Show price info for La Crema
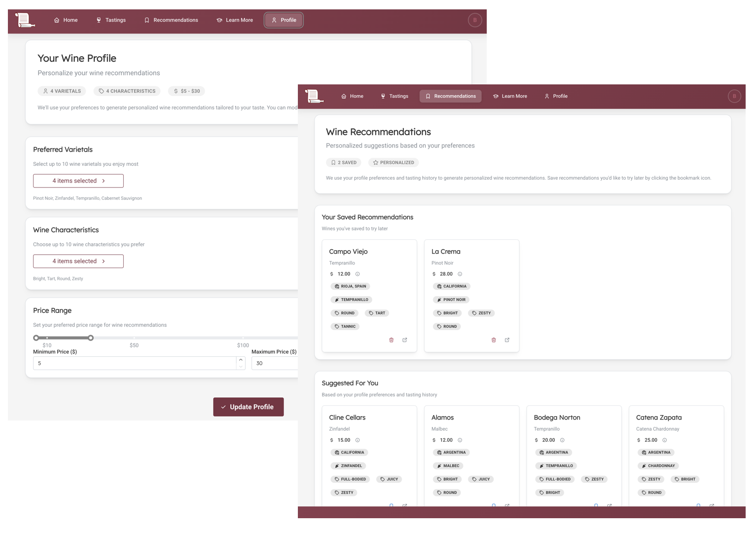Image resolution: width=756 pixels, height=534 pixels. [460, 274]
